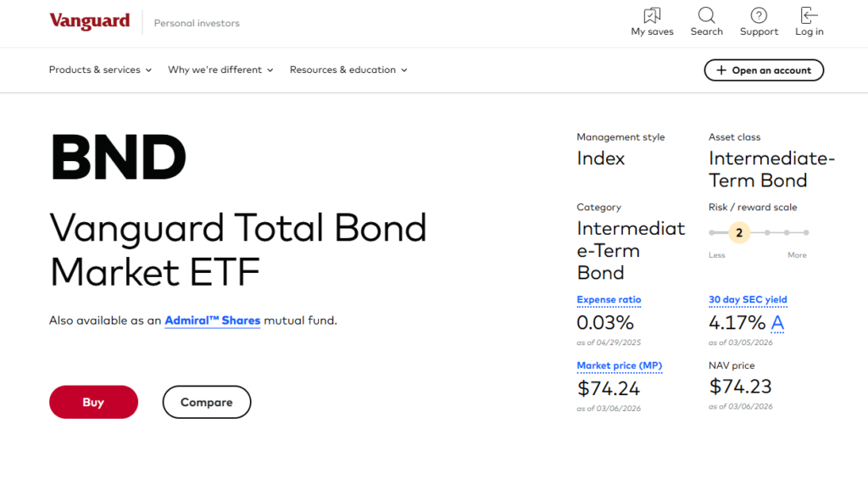Viewport: 868px width, 484px height.
Task: Click the Support question mark icon
Action: pos(759,15)
